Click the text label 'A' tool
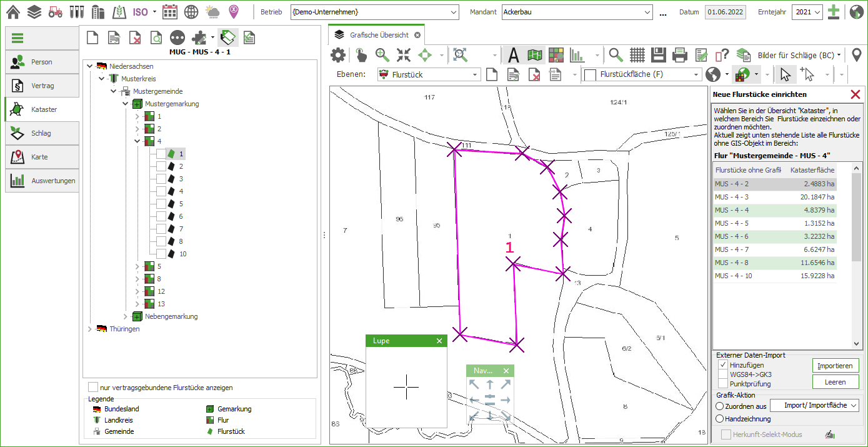This screenshot has width=868, height=447. (x=514, y=55)
